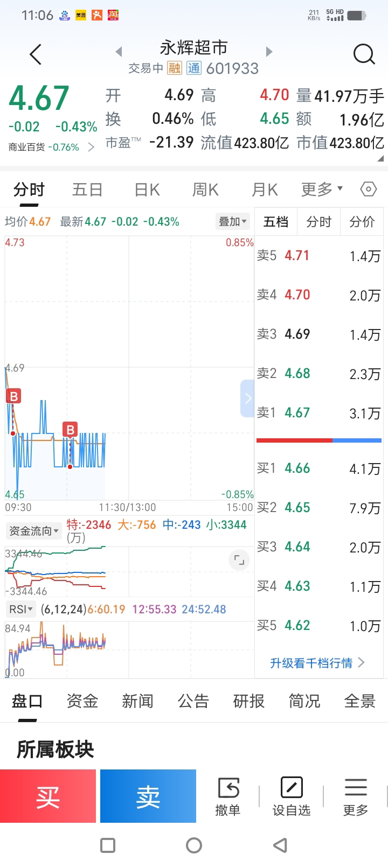Image resolution: width=388 pixels, height=868 pixels.
Task: Tap Android home circle button
Action: (194, 845)
